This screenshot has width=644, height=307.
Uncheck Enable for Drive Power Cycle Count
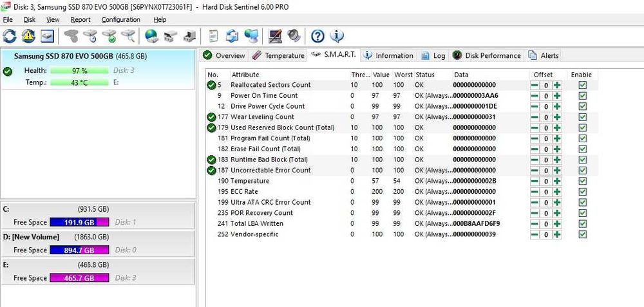582,106
